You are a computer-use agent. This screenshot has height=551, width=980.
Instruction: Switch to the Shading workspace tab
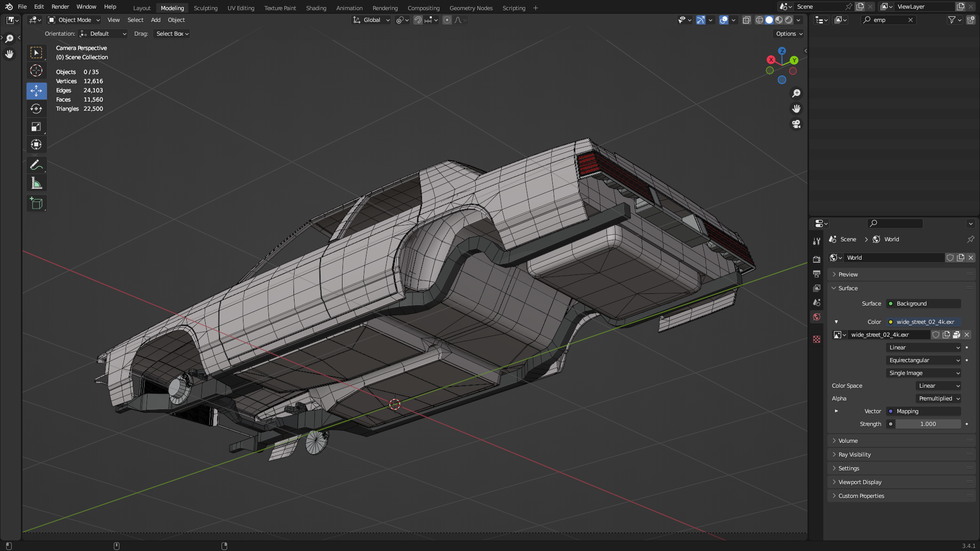[316, 8]
